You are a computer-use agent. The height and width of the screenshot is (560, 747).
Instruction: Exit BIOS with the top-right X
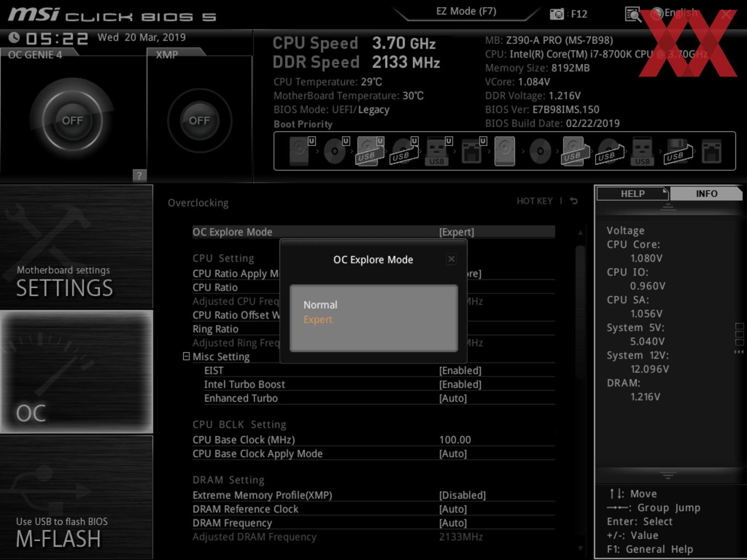(x=726, y=14)
